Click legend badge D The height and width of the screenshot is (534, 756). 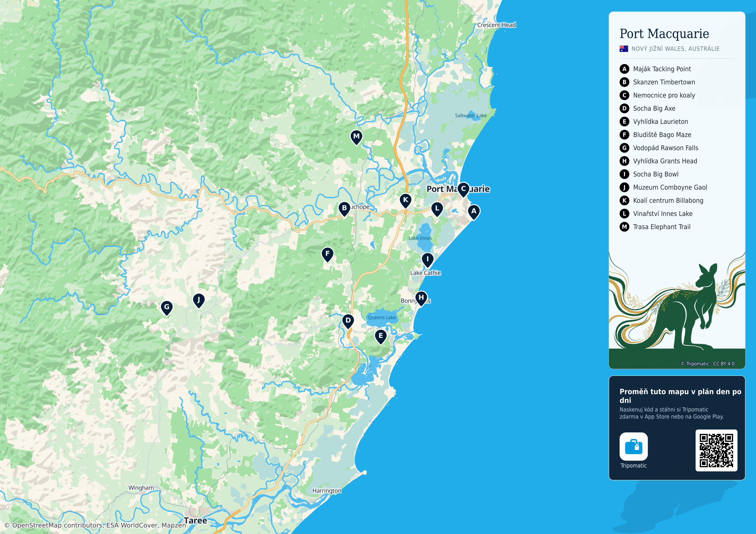coord(624,108)
